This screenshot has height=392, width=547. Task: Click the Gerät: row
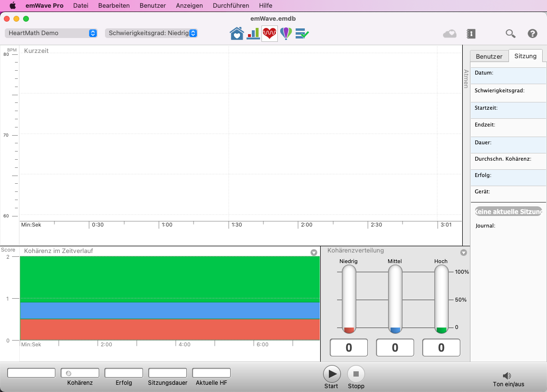508,194
